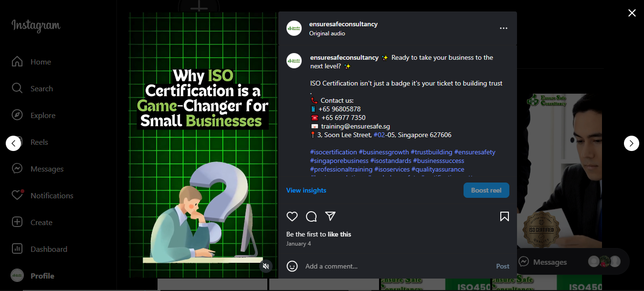644x291 pixels.
Task: Open the three-dot more options menu
Action: coord(503,28)
